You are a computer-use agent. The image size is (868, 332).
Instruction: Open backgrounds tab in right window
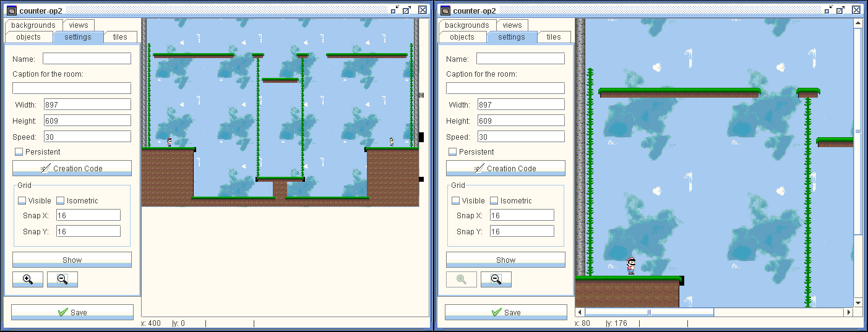tap(467, 25)
